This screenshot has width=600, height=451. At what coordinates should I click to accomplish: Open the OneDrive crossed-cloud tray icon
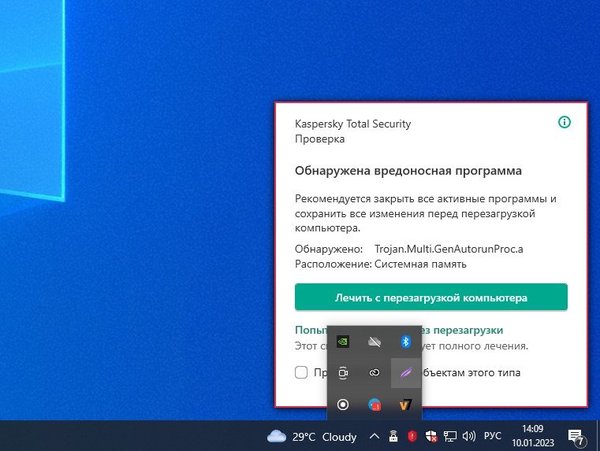[374, 341]
